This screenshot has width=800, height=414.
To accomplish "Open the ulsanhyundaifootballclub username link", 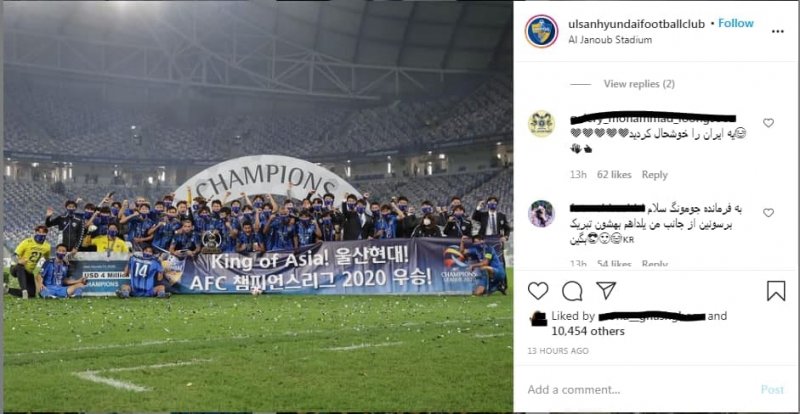I will coord(636,24).
